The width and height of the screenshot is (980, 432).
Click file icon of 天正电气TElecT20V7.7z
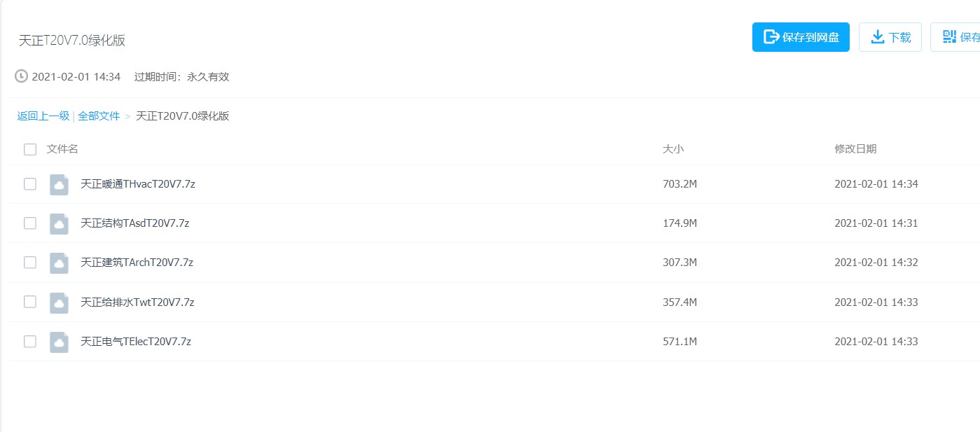tap(60, 342)
